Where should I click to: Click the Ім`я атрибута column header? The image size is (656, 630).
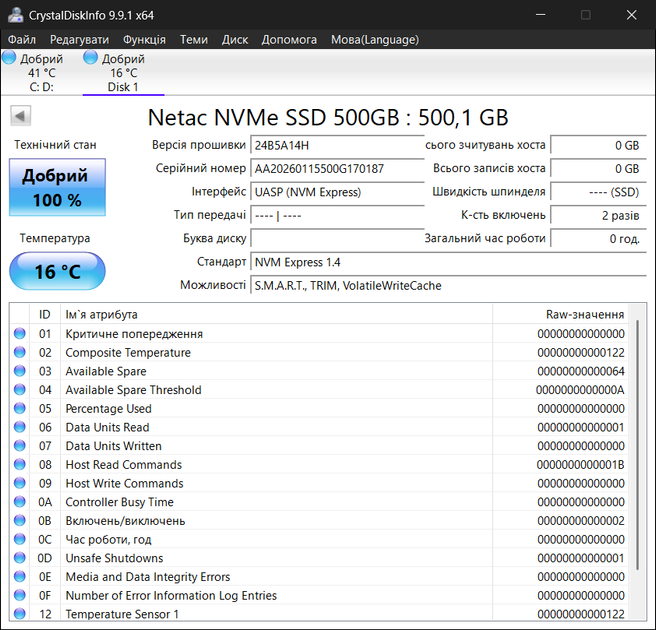(277, 315)
